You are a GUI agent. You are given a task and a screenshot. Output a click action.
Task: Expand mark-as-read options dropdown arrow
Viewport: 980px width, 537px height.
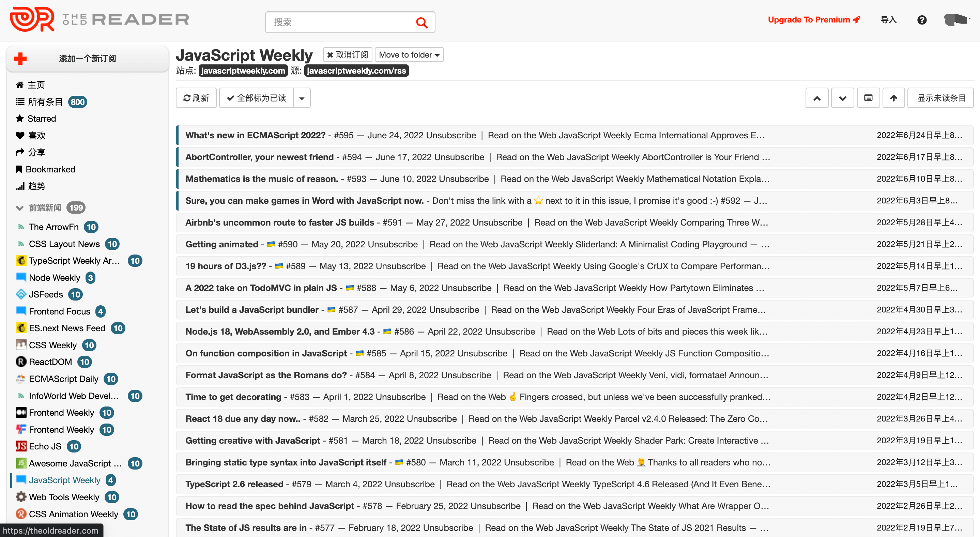coord(302,98)
